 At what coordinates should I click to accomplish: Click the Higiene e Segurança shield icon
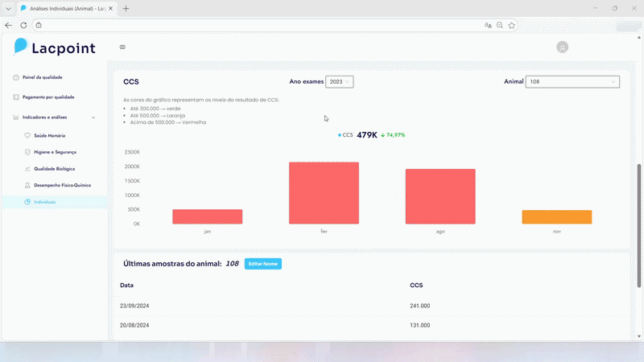[x=27, y=152]
